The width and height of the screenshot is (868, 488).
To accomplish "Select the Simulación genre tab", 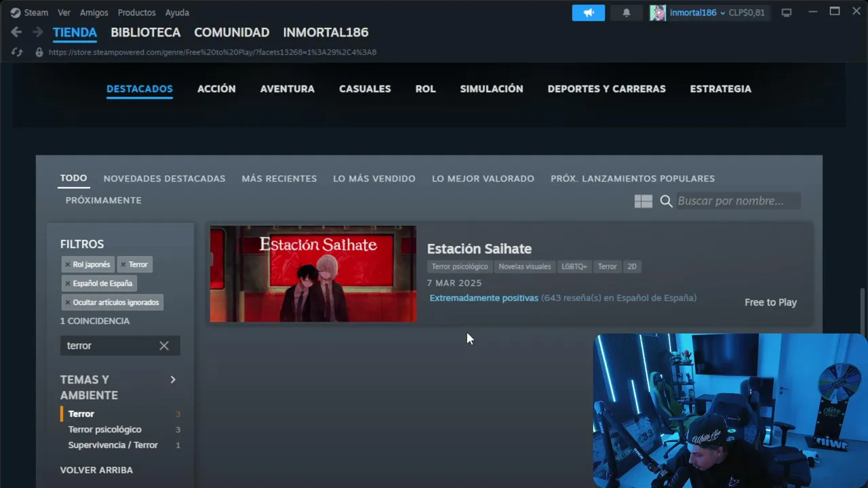I will (492, 89).
